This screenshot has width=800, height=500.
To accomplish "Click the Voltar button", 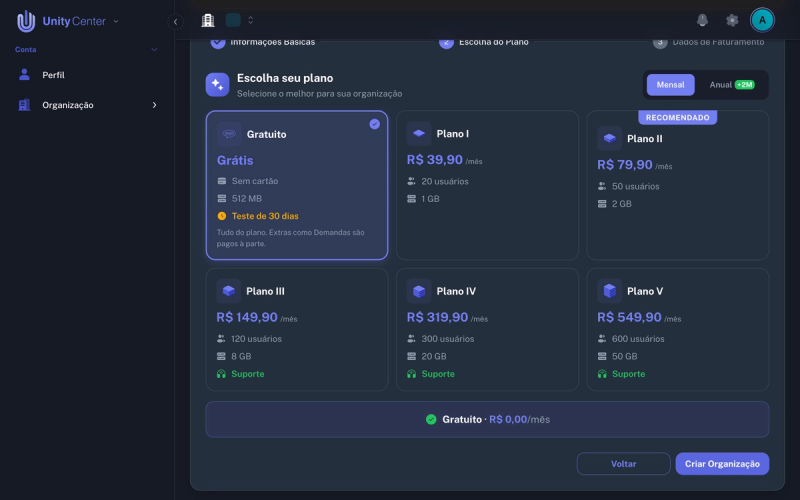I will (623, 464).
